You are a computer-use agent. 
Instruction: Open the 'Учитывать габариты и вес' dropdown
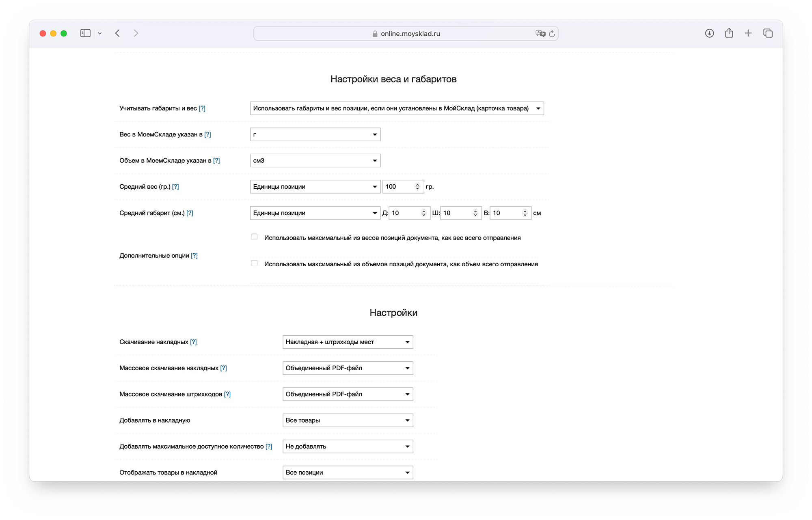pos(397,108)
